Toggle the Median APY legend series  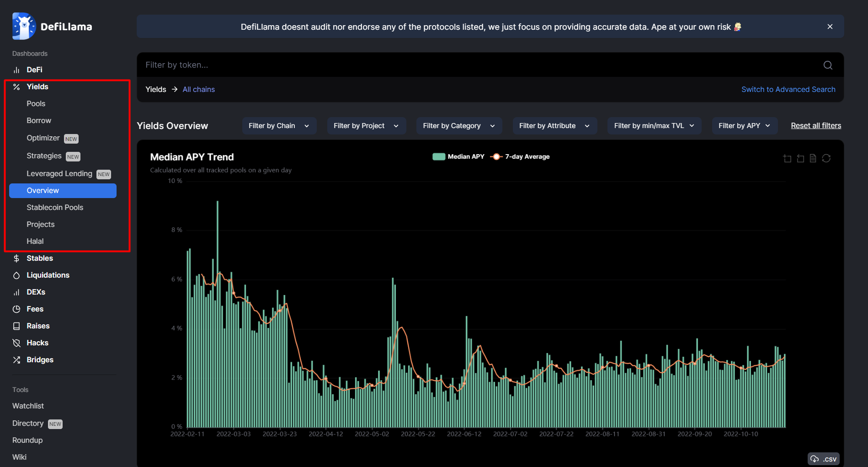458,156
